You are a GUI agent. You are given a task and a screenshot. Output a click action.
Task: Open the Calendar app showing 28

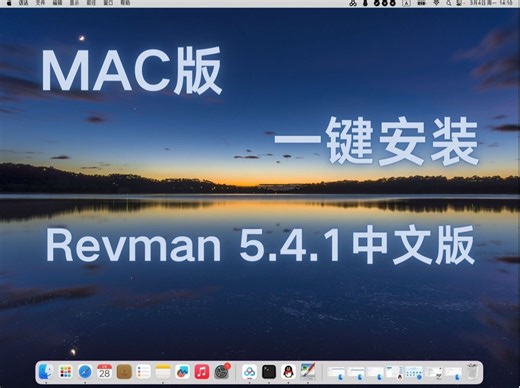click(x=104, y=372)
